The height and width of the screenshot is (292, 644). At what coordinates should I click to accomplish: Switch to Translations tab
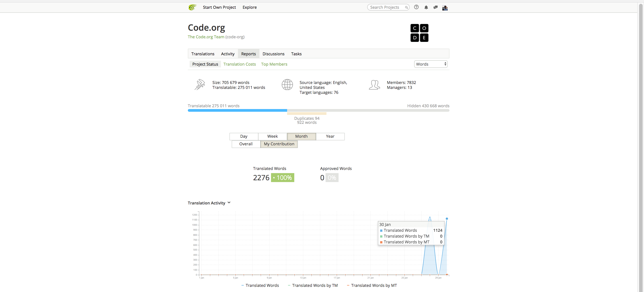tap(203, 54)
